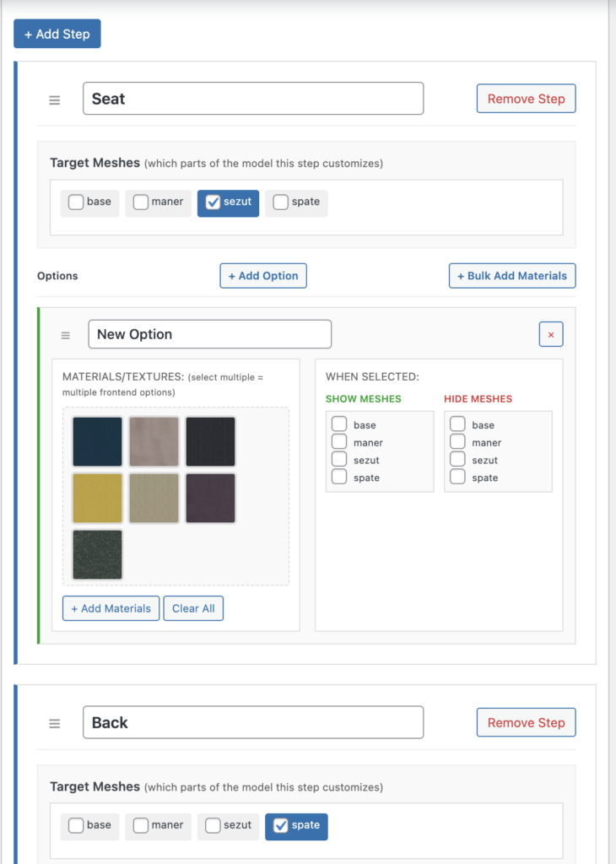Viewport: 616px width, 864px height.
Task: Click the Seat step name field
Action: tap(253, 98)
